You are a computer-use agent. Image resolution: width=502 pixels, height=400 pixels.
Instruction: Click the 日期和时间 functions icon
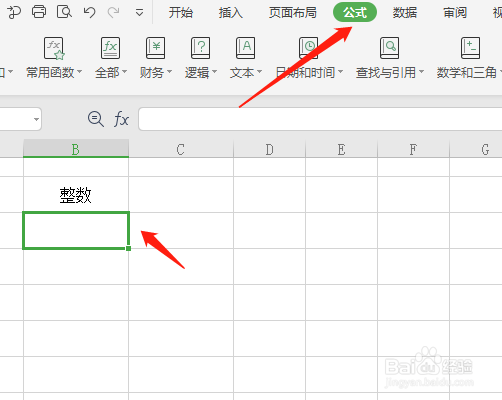pos(308,48)
